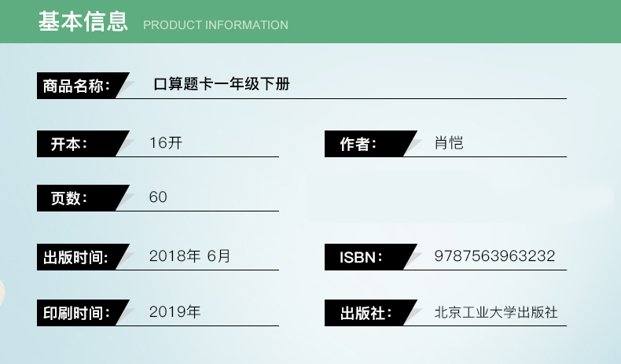This screenshot has height=364, width=621.
Task: Select the 作者 label tag
Action: point(359,145)
